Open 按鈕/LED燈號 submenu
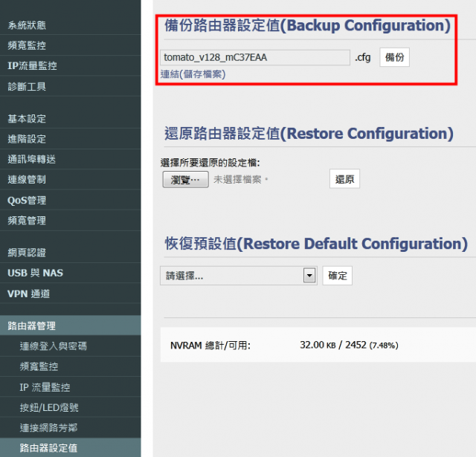This screenshot has height=457, width=476. [x=70, y=407]
